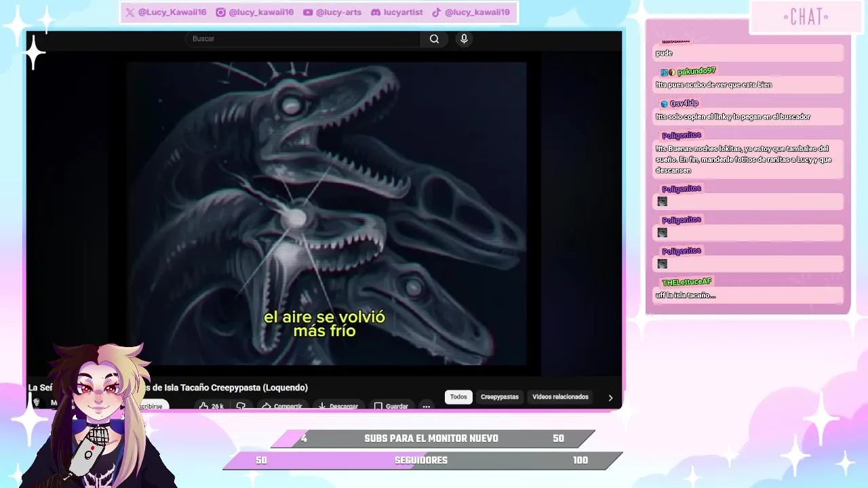Image resolution: width=868 pixels, height=488 pixels.
Task: Select the Creepypastas filter chip
Action: [500, 397]
